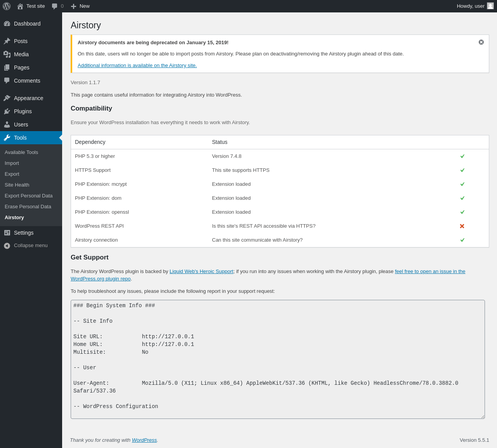Click the Pages icon in sidebar

tap(7, 67)
